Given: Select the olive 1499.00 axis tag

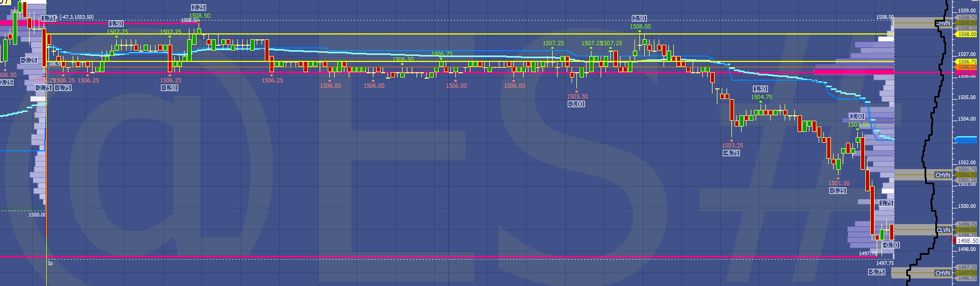Looking at the screenshot, I should coord(967,229).
